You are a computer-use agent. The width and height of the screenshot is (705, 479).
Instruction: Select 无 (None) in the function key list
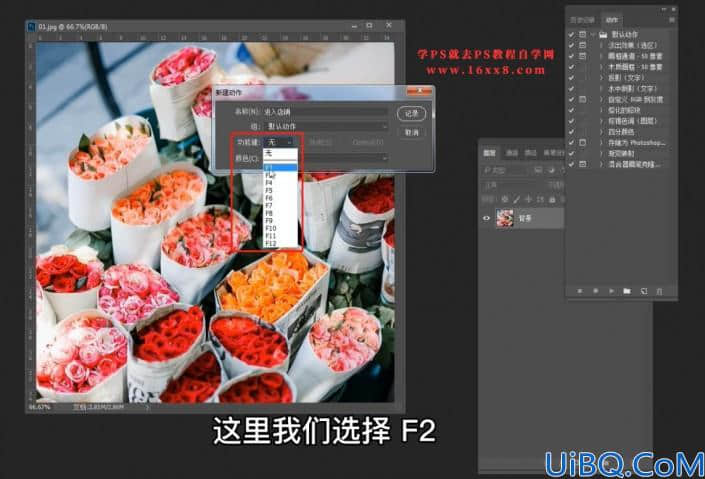pos(280,153)
